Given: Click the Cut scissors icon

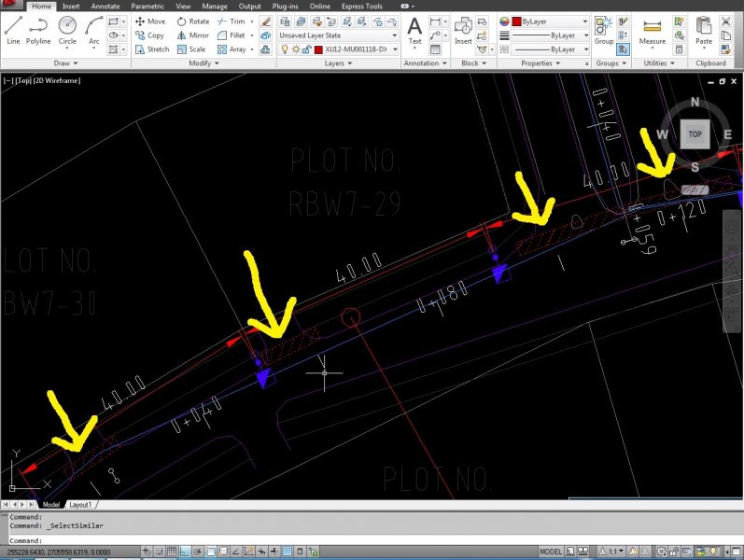Looking at the screenshot, I should (x=725, y=21).
